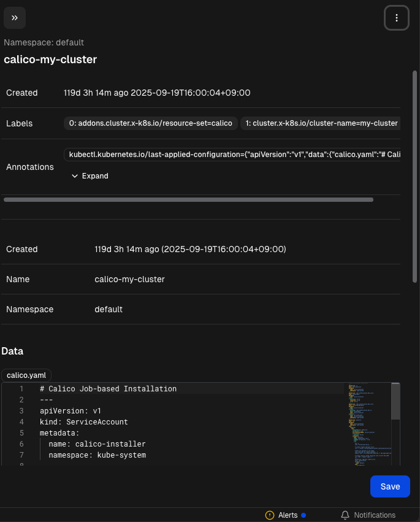The height and width of the screenshot is (522, 420).
Task: Click the 'name: calico-installer' editor line
Action: pos(97,443)
